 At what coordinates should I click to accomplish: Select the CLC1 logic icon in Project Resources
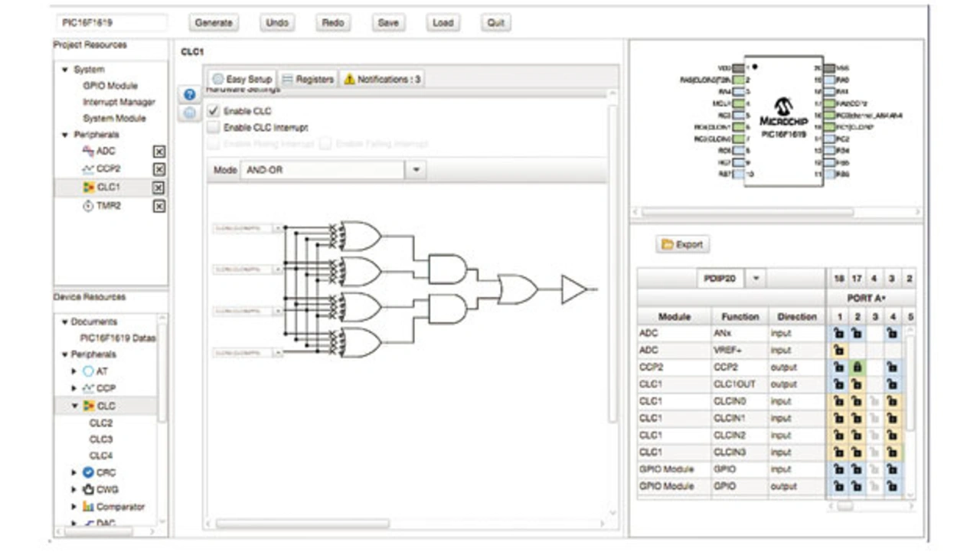88,188
